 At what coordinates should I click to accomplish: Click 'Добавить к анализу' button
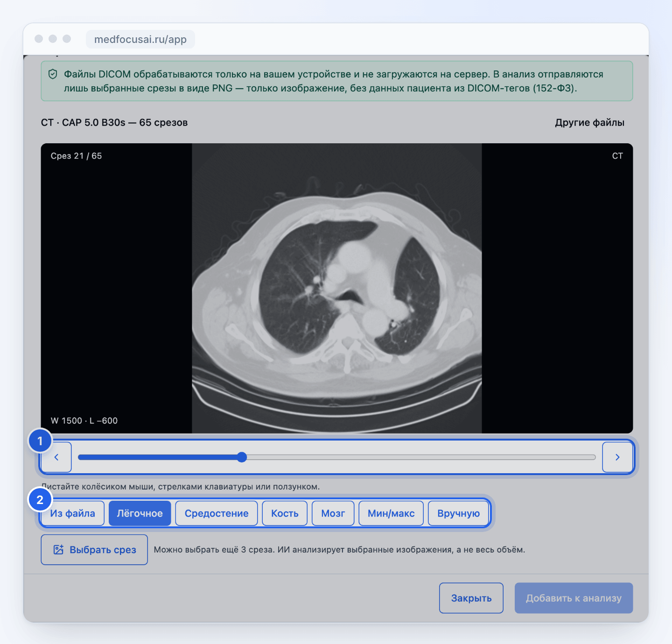[574, 598]
